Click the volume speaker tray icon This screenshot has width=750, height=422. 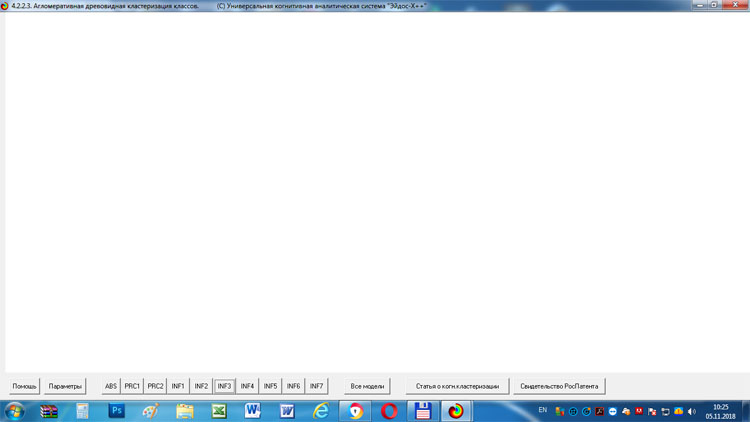pos(692,411)
